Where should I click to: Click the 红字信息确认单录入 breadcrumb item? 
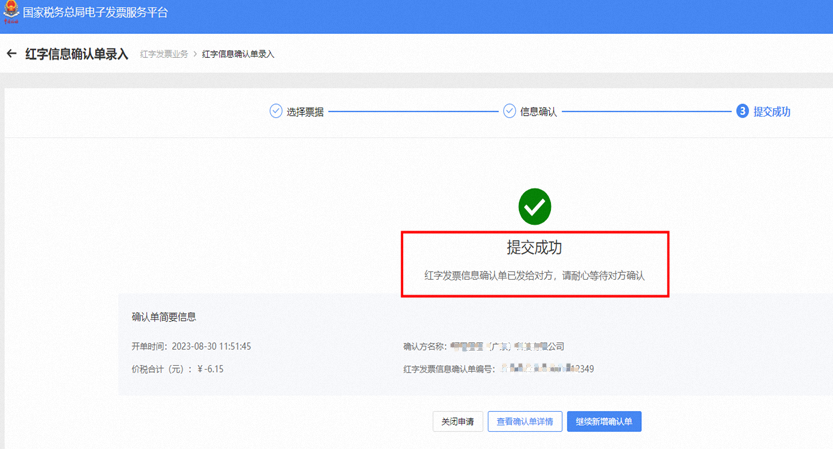click(x=238, y=54)
